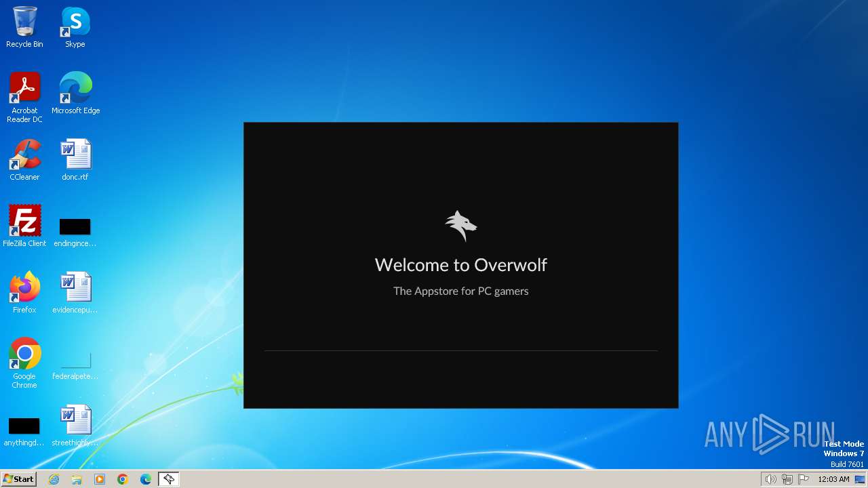
Task: Open Windows Media Player from taskbar
Action: (x=100, y=479)
